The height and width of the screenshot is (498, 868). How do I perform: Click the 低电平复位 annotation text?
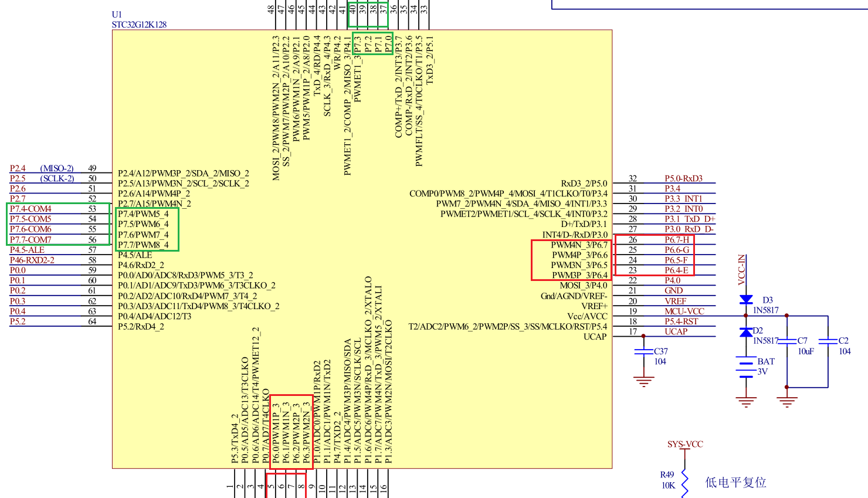(735, 482)
